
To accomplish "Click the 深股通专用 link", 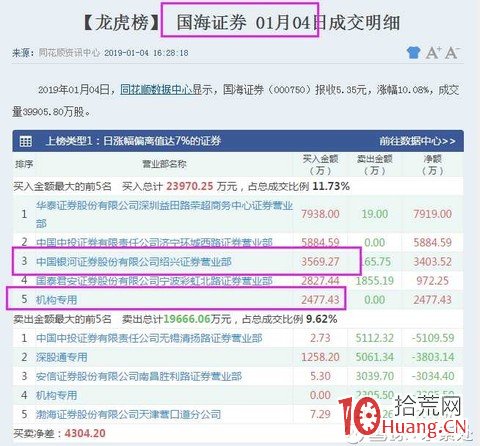I will coord(62,357).
